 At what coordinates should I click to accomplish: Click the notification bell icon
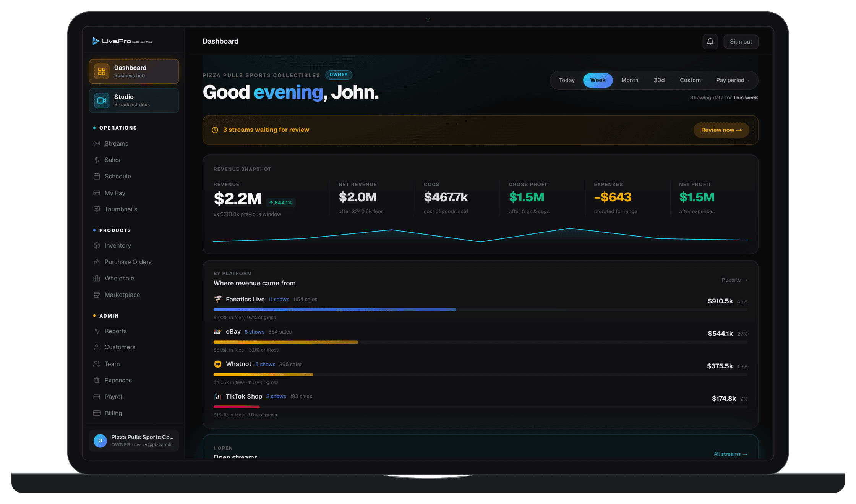click(x=710, y=42)
